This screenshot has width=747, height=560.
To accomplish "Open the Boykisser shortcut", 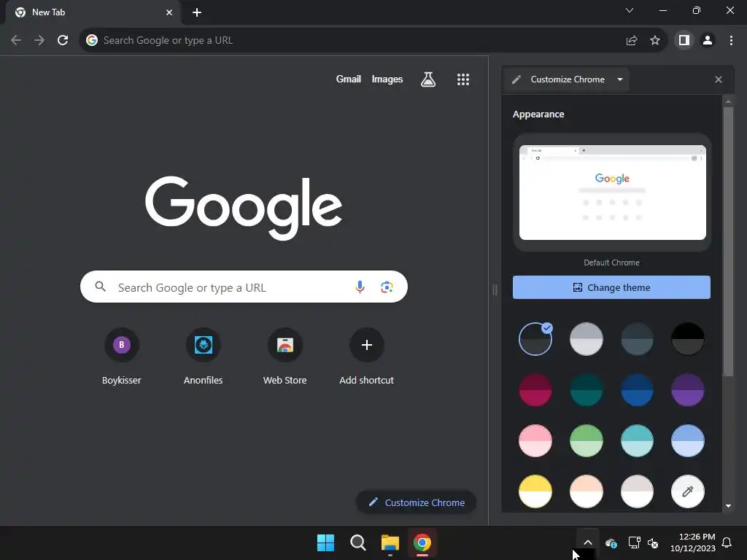I will (x=122, y=357).
